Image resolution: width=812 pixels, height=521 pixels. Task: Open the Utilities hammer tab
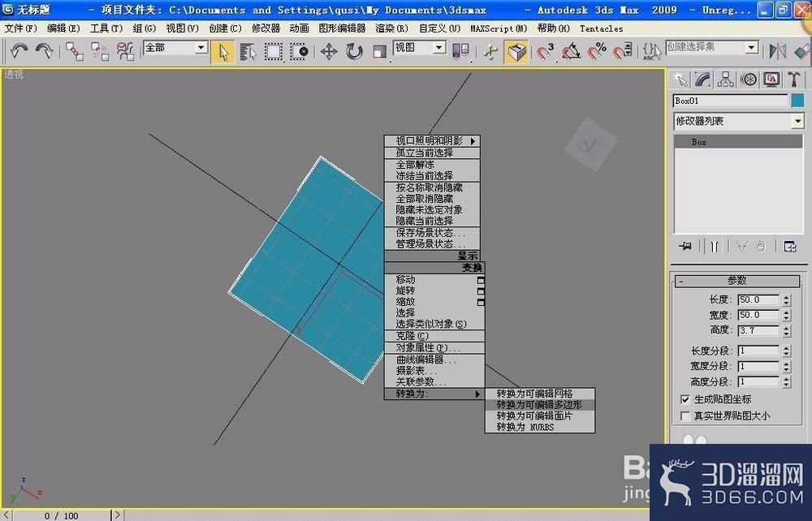tap(794, 80)
